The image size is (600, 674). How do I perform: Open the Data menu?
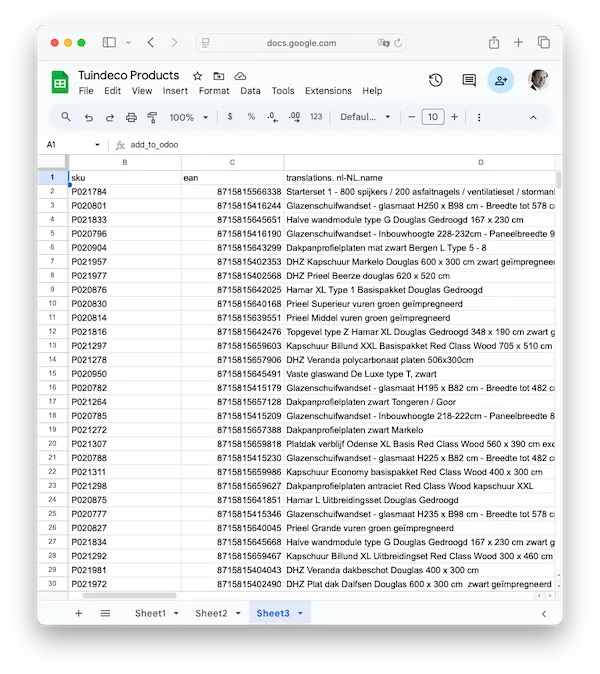click(x=250, y=91)
